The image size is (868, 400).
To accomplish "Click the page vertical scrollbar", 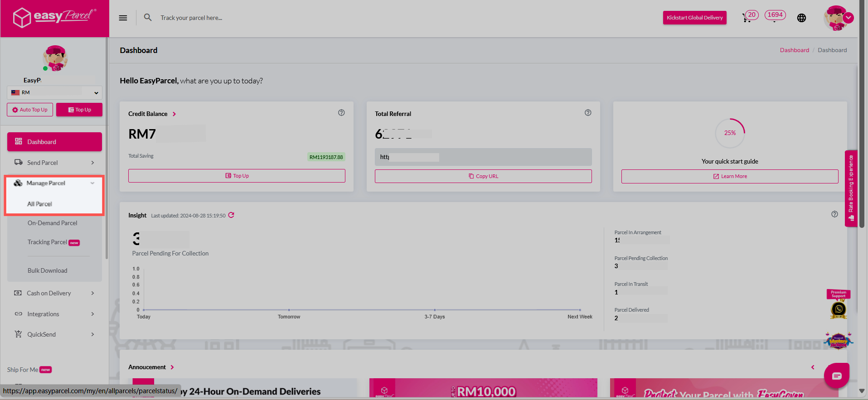I will pyautogui.click(x=862, y=114).
